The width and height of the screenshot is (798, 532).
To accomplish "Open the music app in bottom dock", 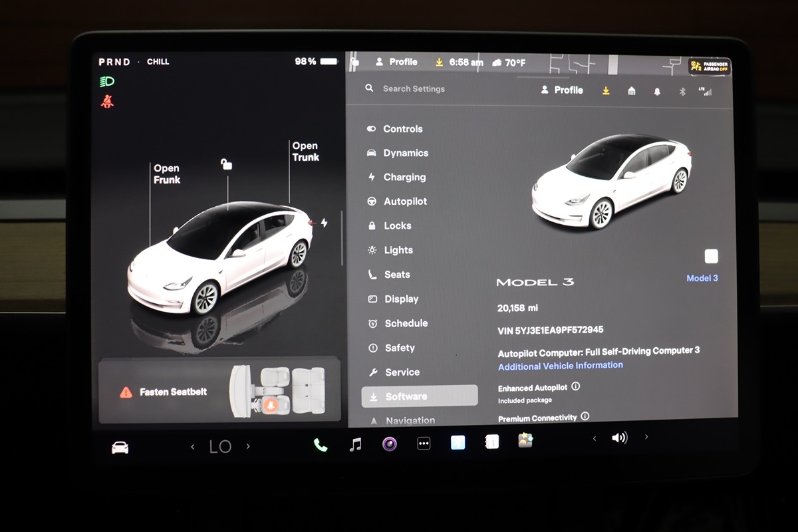I will [356, 444].
